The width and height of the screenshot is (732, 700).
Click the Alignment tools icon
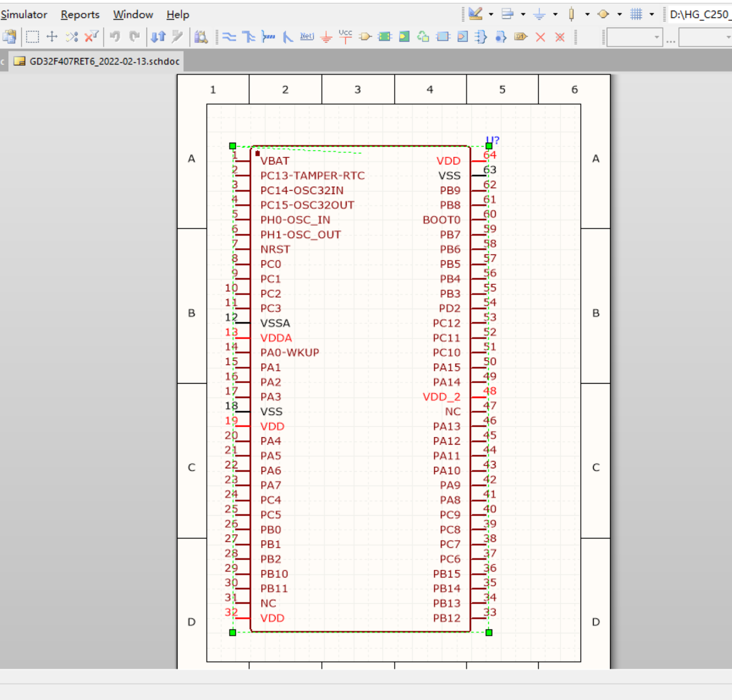(x=508, y=14)
